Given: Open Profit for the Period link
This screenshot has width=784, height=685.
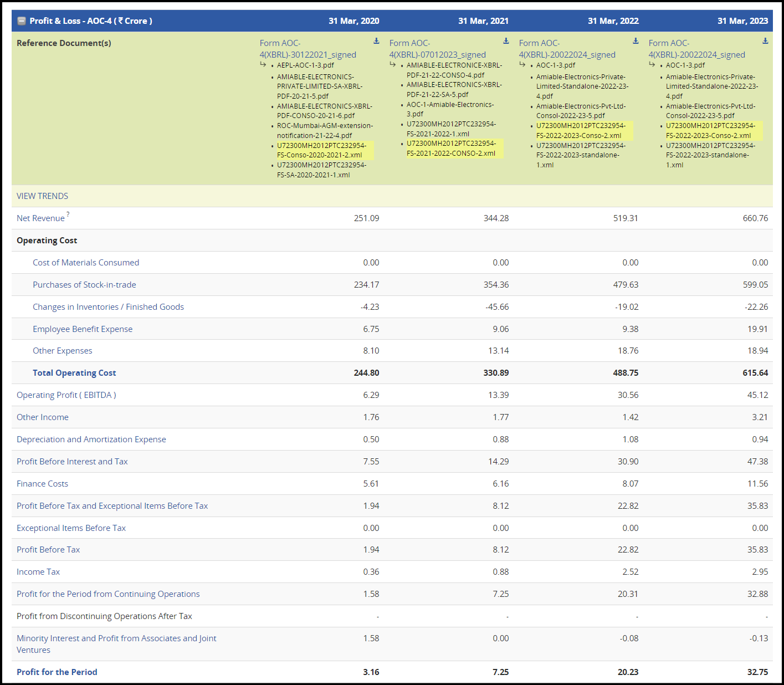Looking at the screenshot, I should pos(57,672).
